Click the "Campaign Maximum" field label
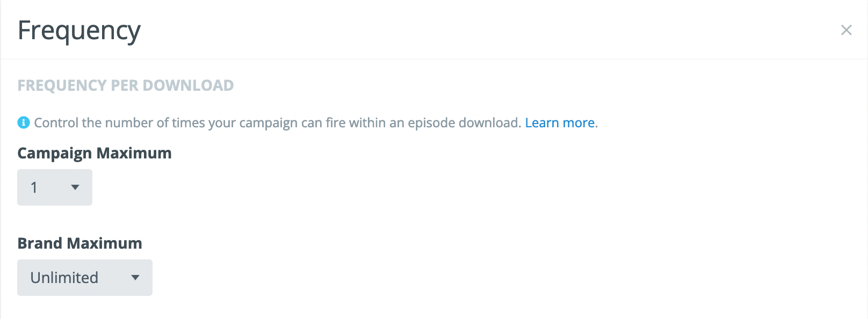This screenshot has width=868, height=319. 95,154
